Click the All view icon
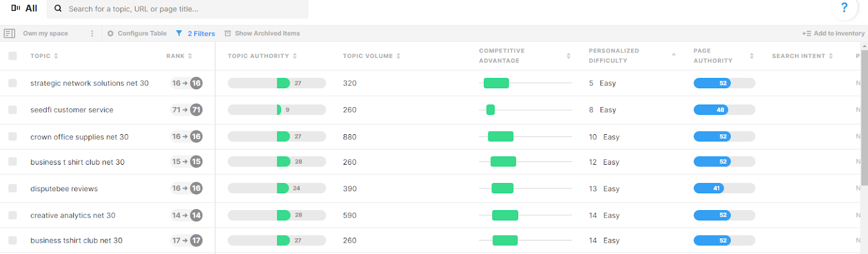Screen dimensions: 868x254 pyautogui.click(x=16, y=8)
